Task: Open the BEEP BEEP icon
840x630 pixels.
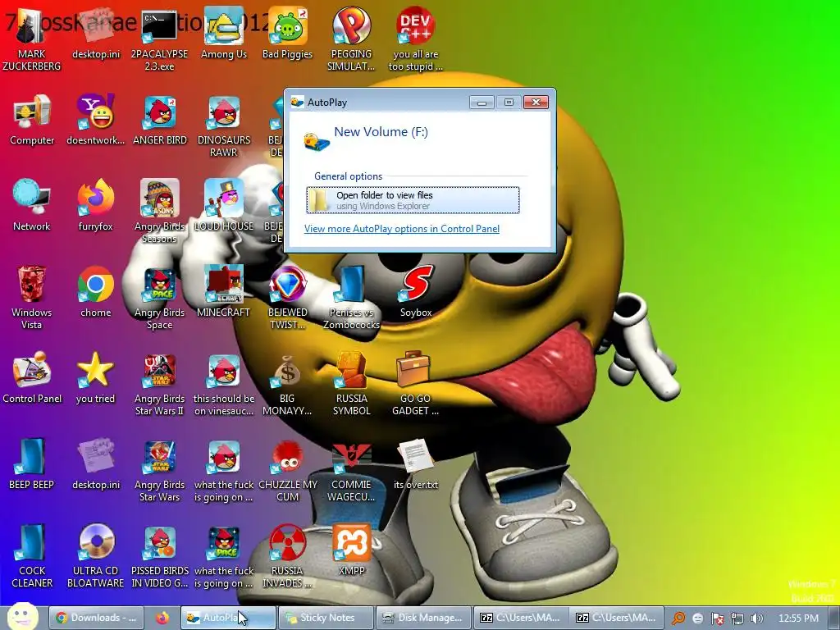Action: click(32, 464)
